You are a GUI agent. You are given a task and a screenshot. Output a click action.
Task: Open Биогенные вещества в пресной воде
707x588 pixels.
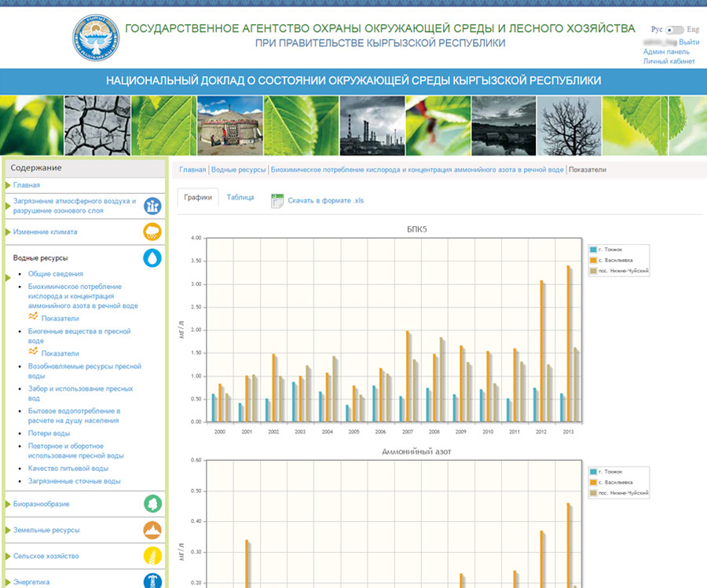click(x=79, y=336)
